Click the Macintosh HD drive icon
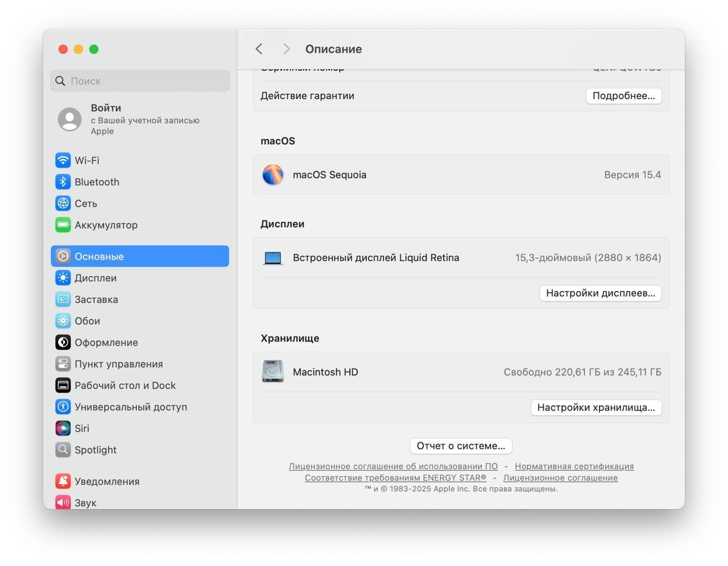Screen dimensions: 728x566 [x=273, y=372]
